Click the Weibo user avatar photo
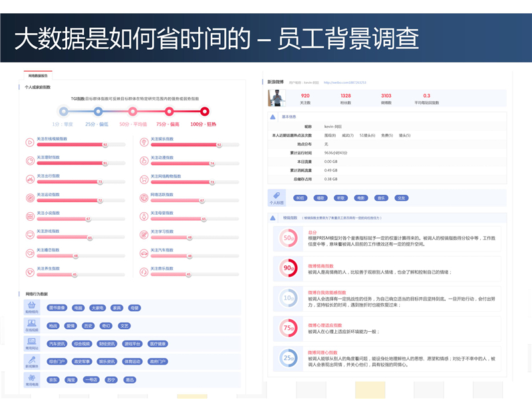Screen dimensions: 532x399 [276, 98]
